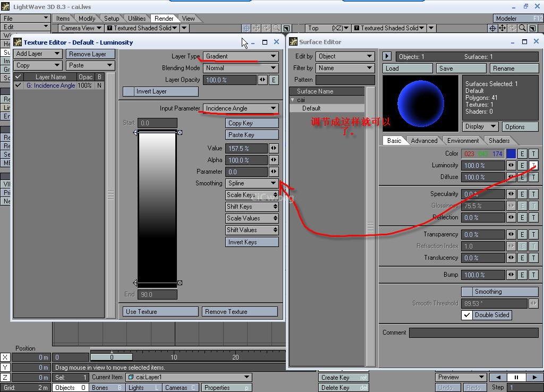Toggle the Surface Editor list expand arrow button
The image size is (544, 392).
click(387, 56)
